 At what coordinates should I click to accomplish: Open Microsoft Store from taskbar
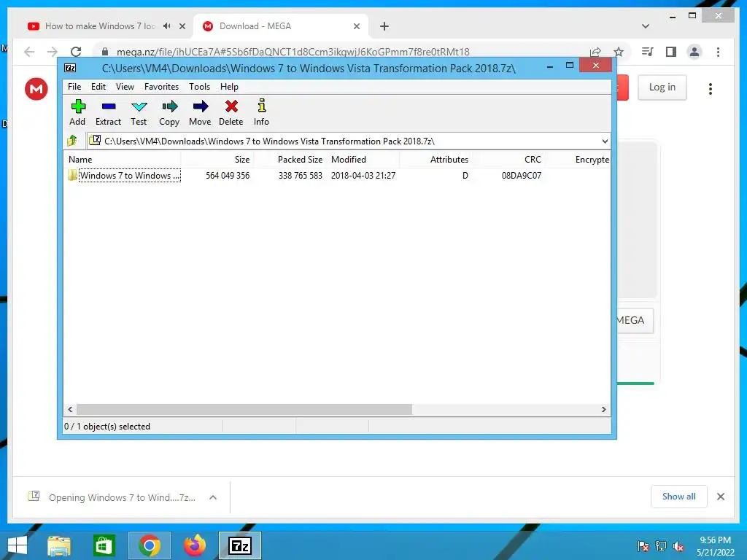(104, 545)
